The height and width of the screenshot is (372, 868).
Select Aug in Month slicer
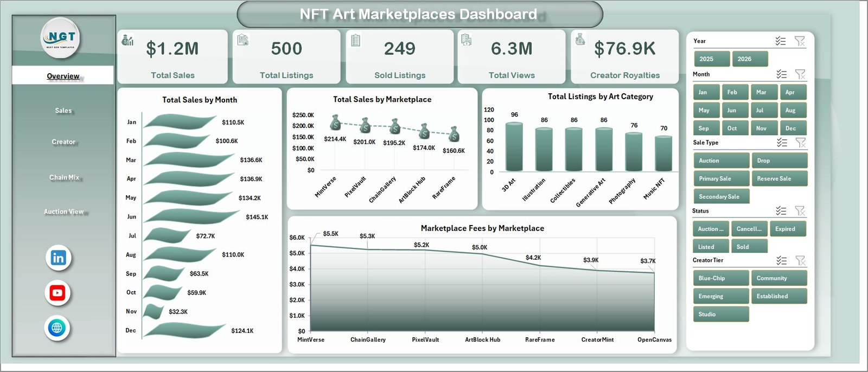pos(794,110)
